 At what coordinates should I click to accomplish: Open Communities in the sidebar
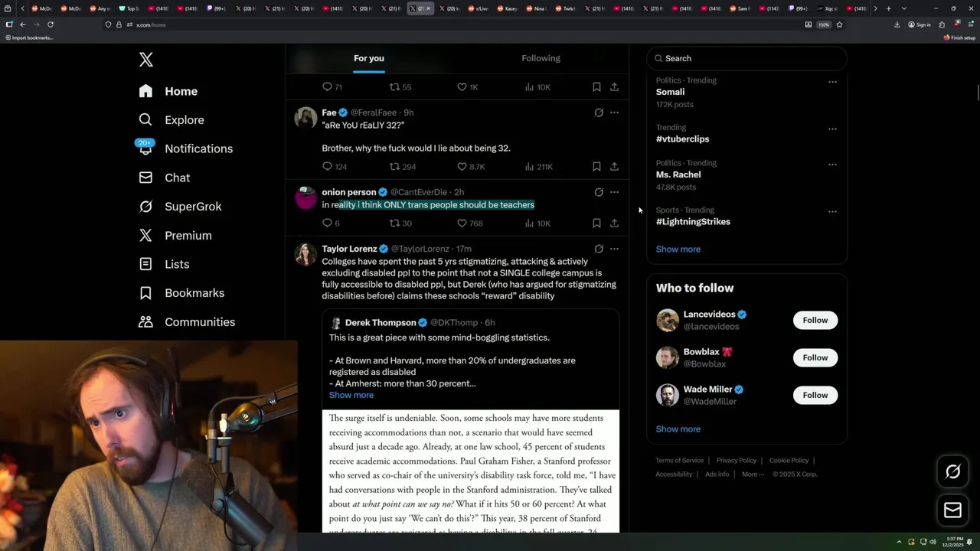[x=187, y=322]
